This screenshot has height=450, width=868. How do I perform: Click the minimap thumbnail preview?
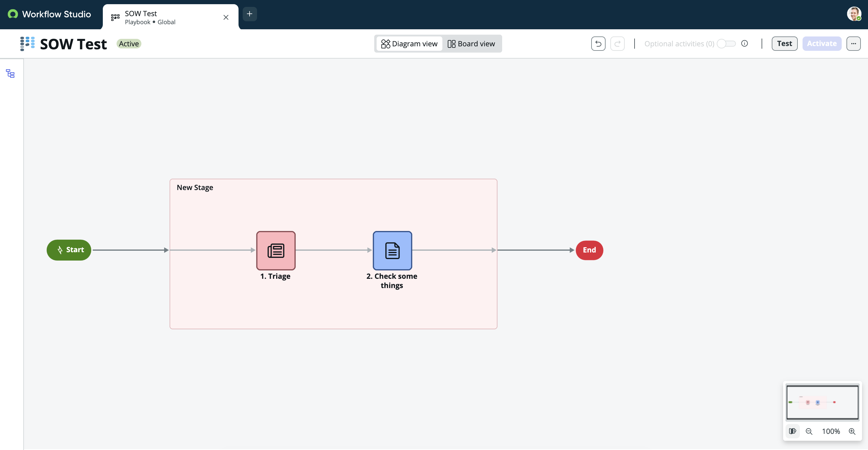pos(822,402)
